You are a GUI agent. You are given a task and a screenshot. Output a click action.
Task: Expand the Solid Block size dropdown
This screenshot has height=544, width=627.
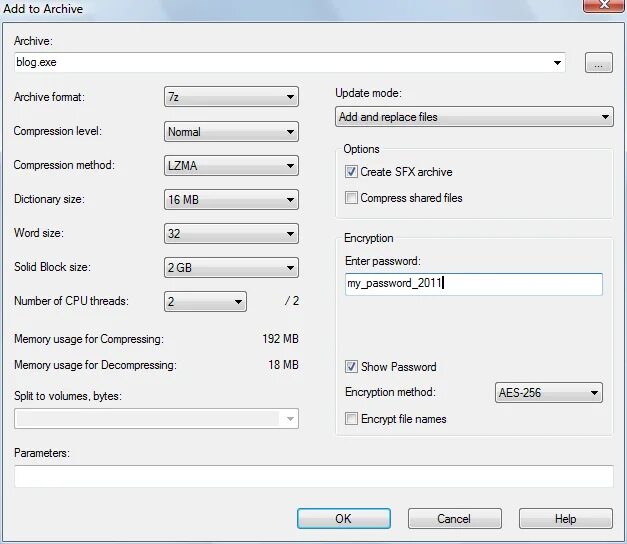point(231,268)
